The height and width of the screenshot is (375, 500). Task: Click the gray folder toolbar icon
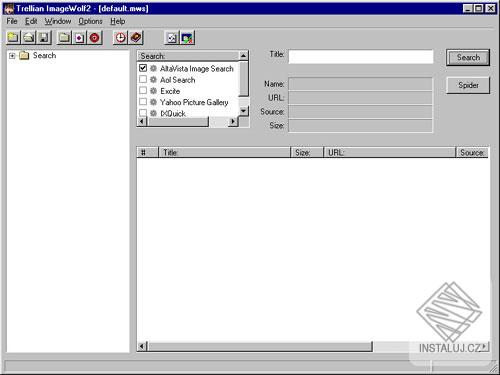point(64,37)
